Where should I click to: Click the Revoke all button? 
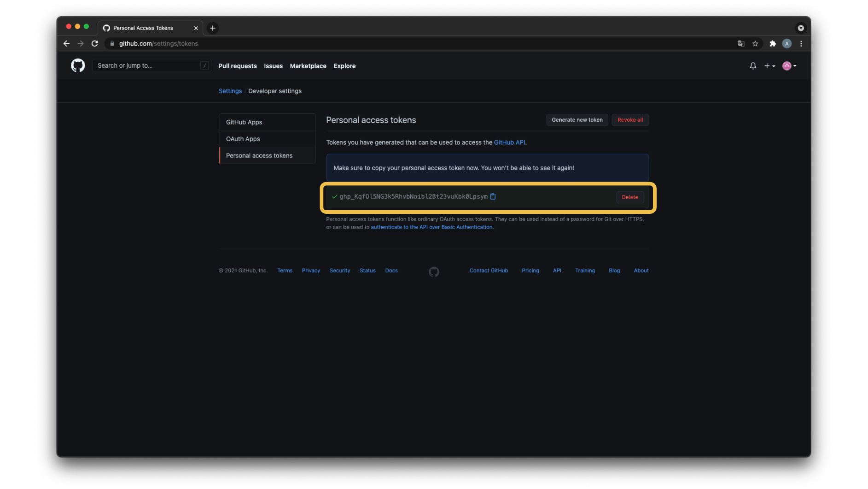point(630,120)
